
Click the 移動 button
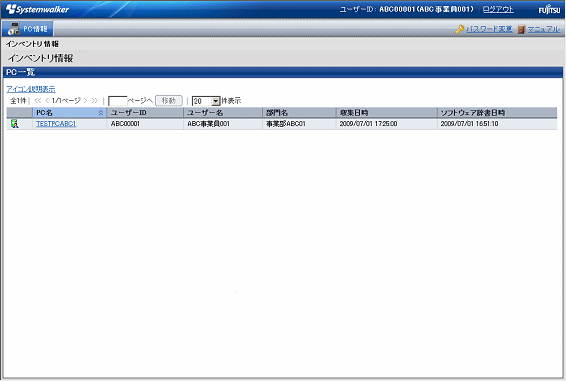tap(169, 100)
